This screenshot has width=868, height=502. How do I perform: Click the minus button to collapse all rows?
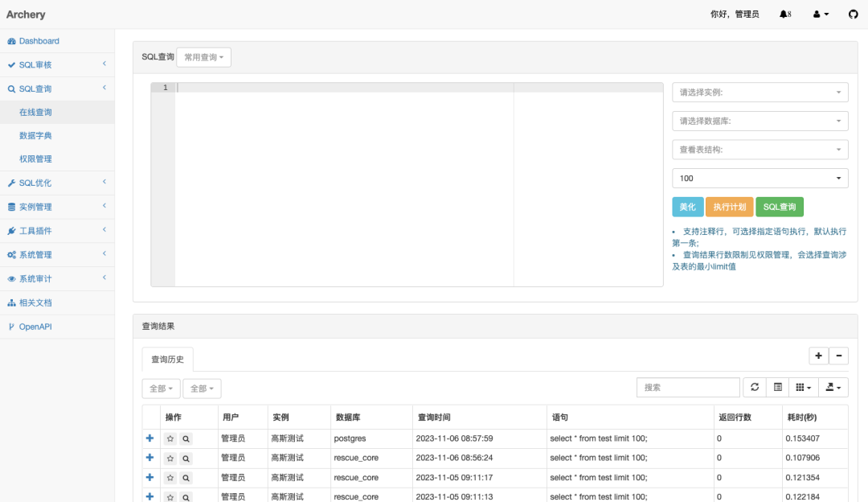point(838,356)
